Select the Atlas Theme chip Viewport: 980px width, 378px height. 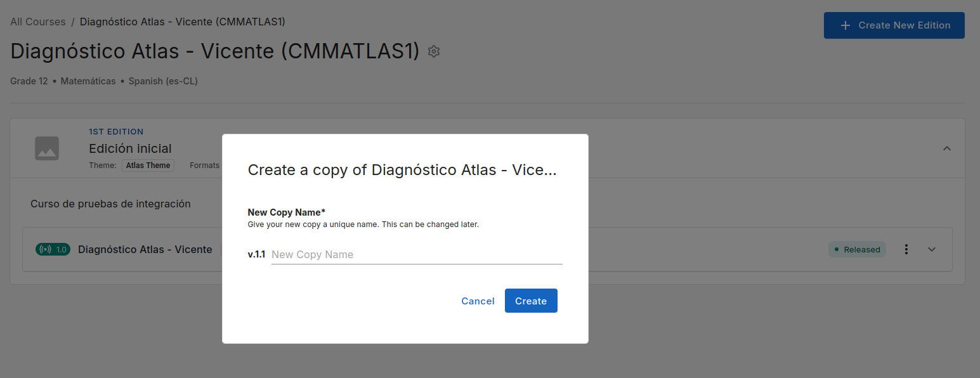[x=148, y=166]
